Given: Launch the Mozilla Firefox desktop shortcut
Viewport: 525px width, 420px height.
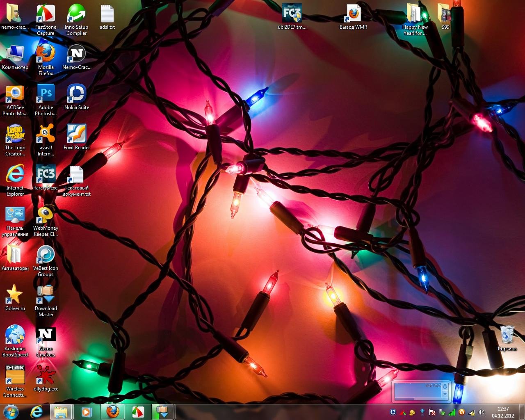Looking at the screenshot, I should (x=46, y=60).
